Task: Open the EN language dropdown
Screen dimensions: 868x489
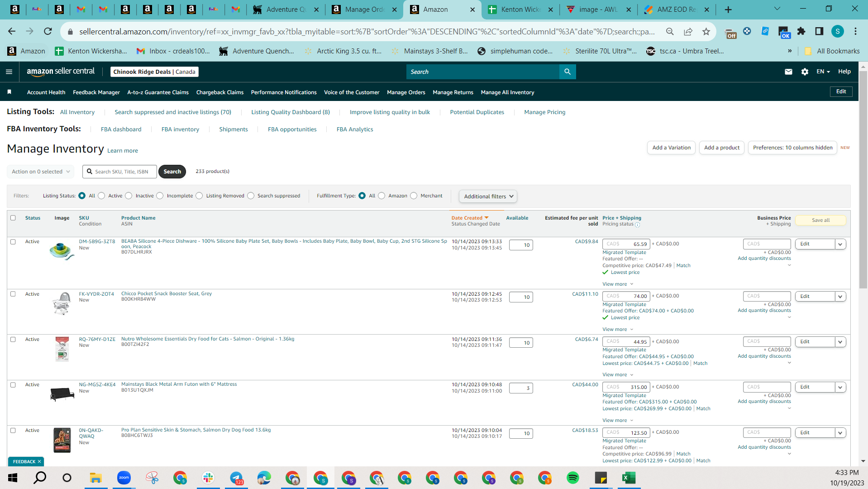Action: (x=823, y=72)
